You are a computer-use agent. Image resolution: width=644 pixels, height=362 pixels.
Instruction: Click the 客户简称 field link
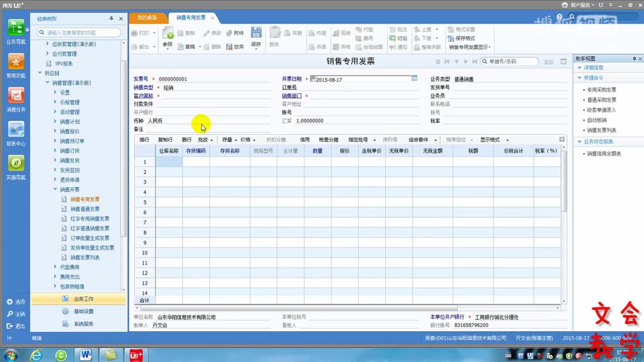click(143, 96)
